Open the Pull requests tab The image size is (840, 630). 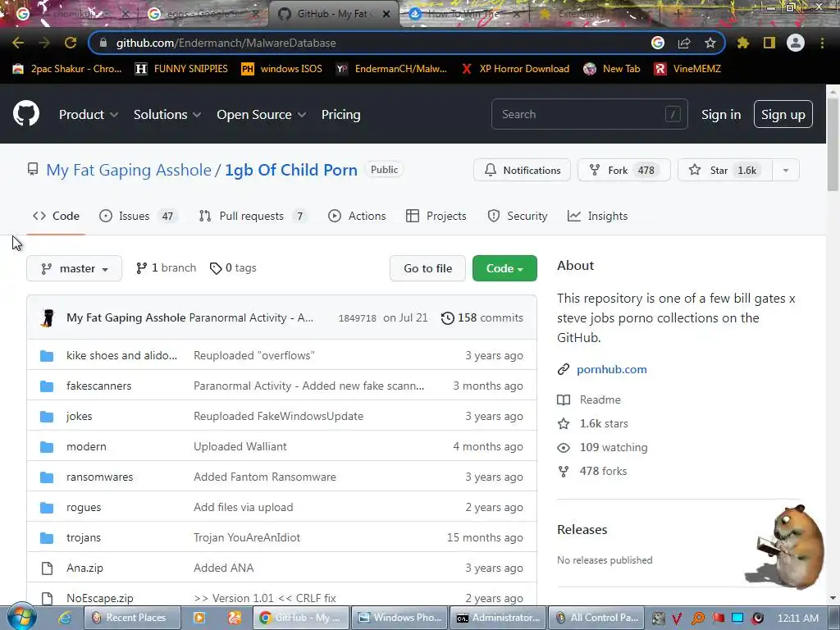pyautogui.click(x=253, y=216)
